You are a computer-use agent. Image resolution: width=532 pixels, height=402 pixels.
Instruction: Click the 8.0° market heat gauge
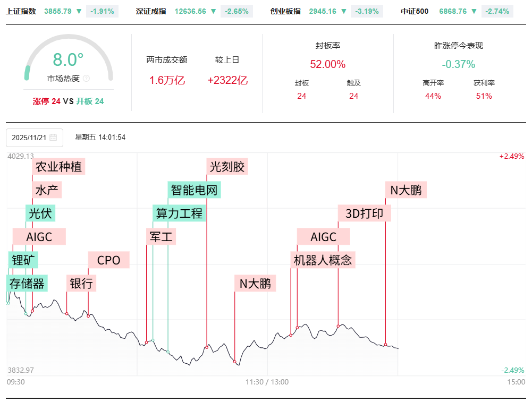coord(69,60)
